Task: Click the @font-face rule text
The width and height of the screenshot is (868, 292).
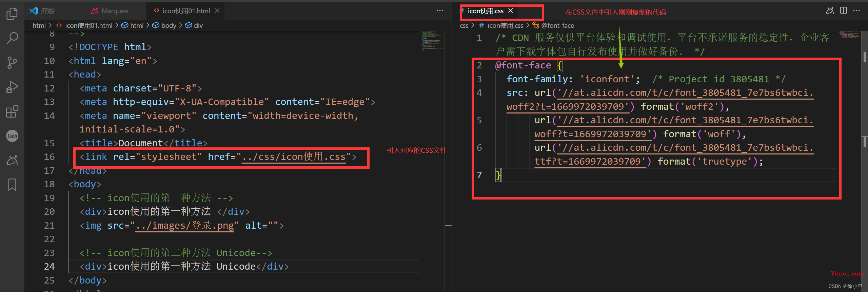Action: (x=523, y=65)
